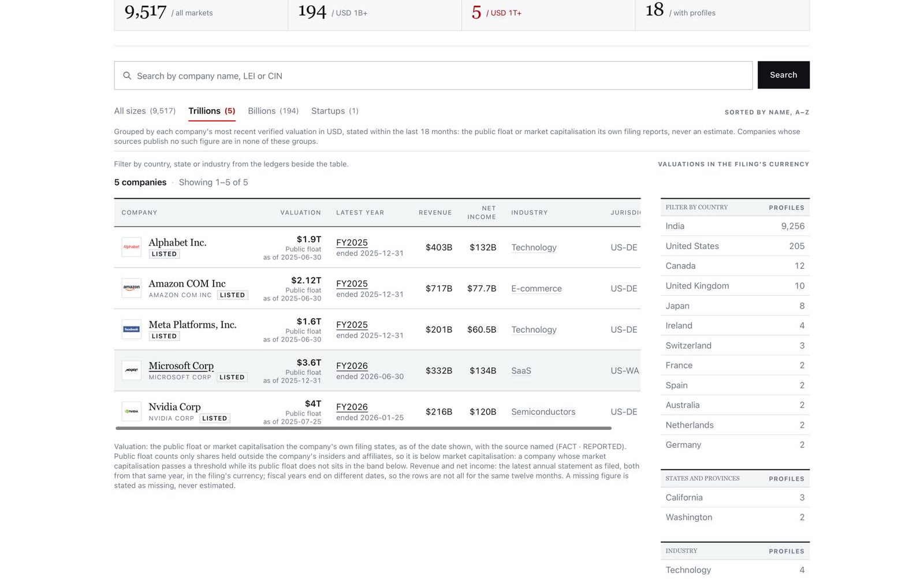Focus the company name search field
The height and width of the screenshot is (579, 924).
(x=433, y=76)
